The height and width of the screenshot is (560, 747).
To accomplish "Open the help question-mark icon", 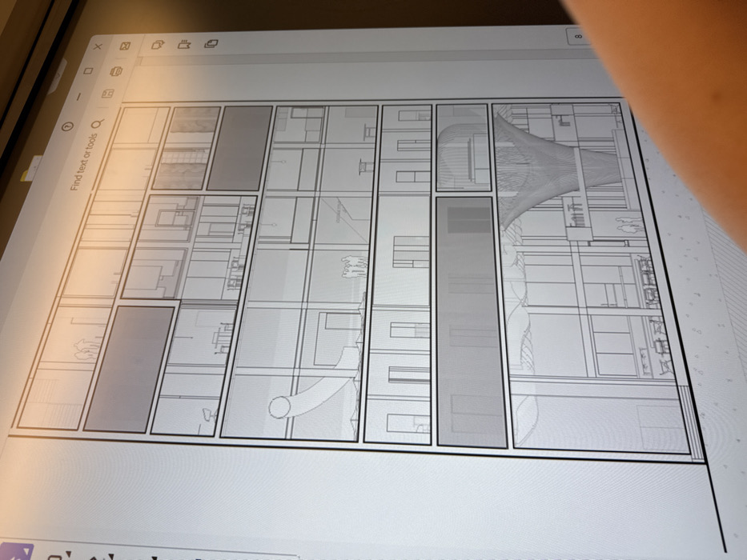I will pyautogui.click(x=68, y=126).
